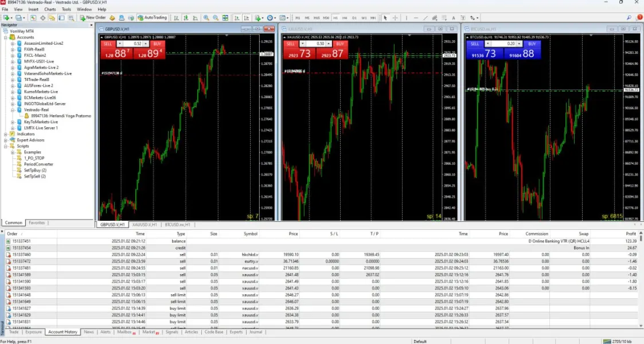Toggle the Auto Scroll chart icon
The height and width of the screenshot is (344, 644).
point(237,18)
